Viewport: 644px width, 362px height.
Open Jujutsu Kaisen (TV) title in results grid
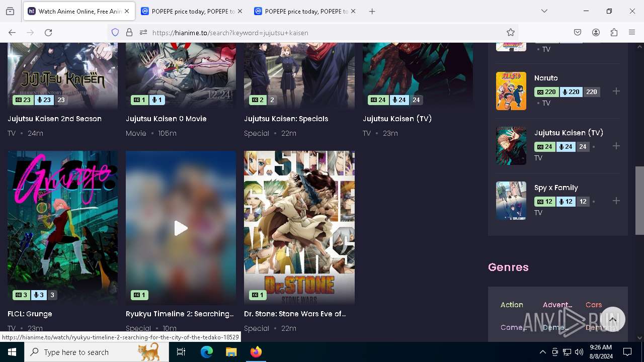point(397,119)
